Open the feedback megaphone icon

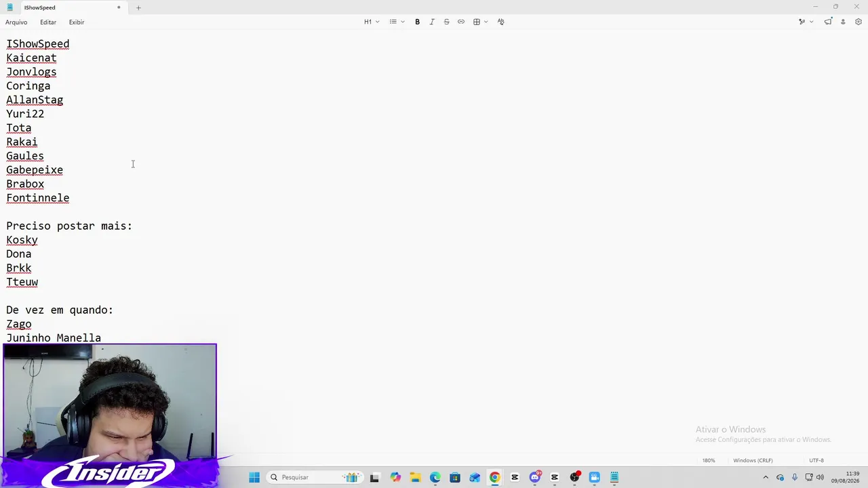pos(828,22)
